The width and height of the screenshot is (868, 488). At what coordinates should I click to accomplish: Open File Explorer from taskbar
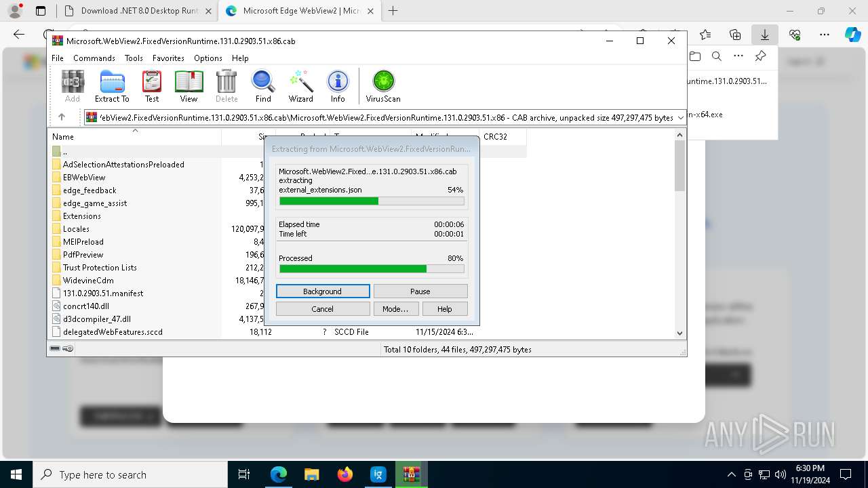click(x=311, y=474)
